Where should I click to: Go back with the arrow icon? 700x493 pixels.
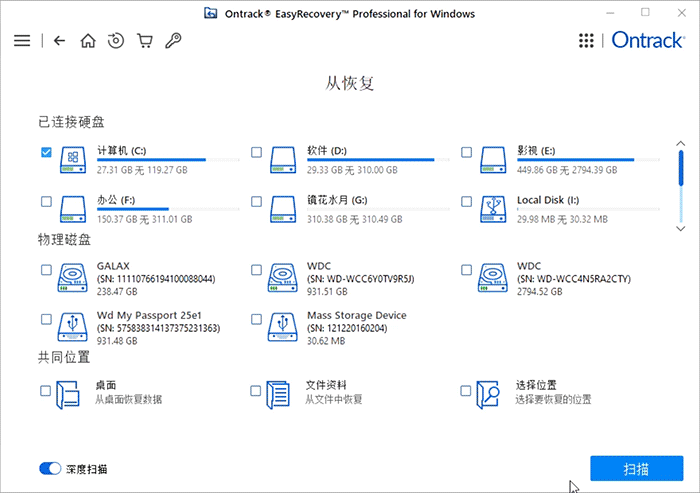coord(59,41)
